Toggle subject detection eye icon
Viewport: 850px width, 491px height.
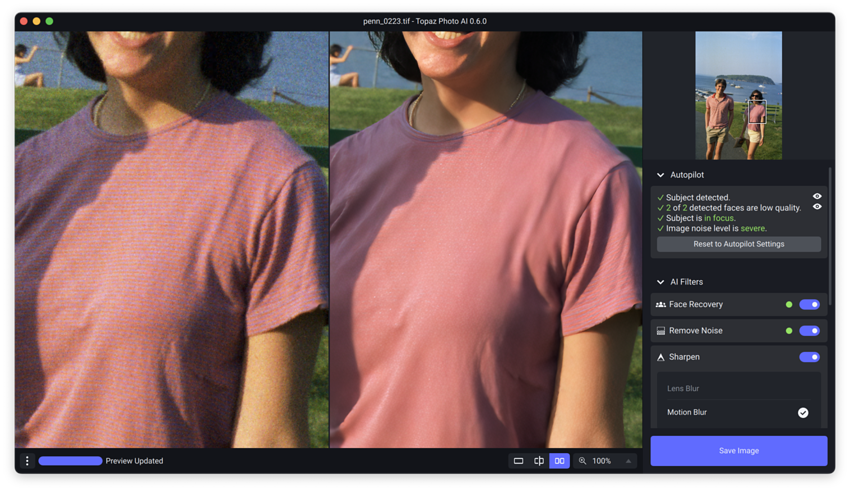point(817,197)
